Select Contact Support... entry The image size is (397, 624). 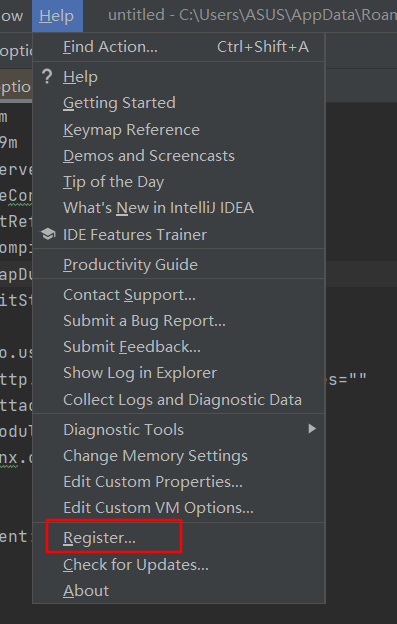[x=179, y=294]
